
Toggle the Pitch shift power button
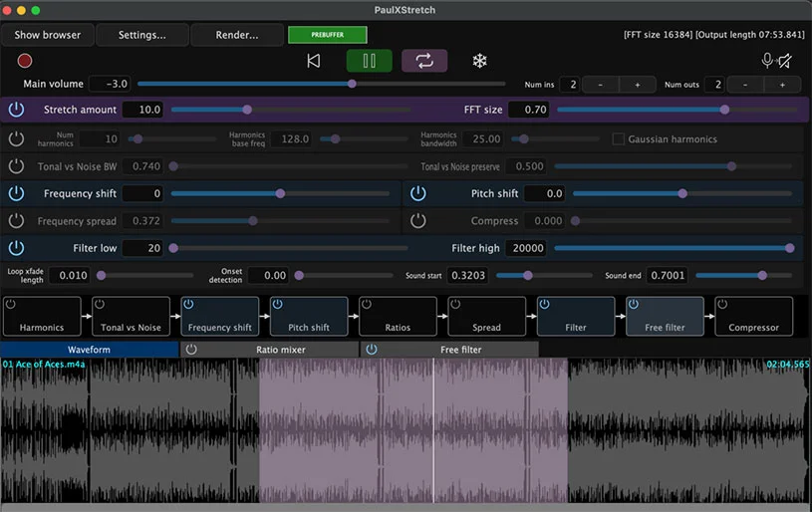pos(418,193)
